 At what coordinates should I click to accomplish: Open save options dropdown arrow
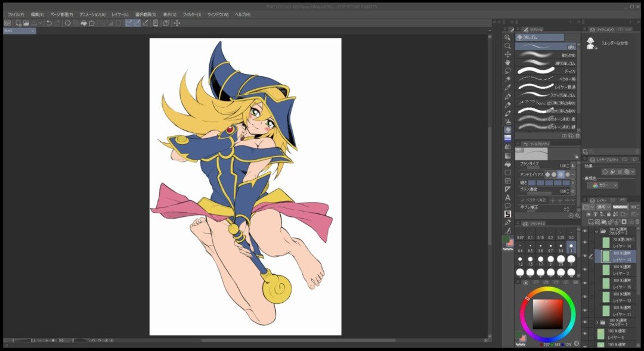click(x=40, y=23)
